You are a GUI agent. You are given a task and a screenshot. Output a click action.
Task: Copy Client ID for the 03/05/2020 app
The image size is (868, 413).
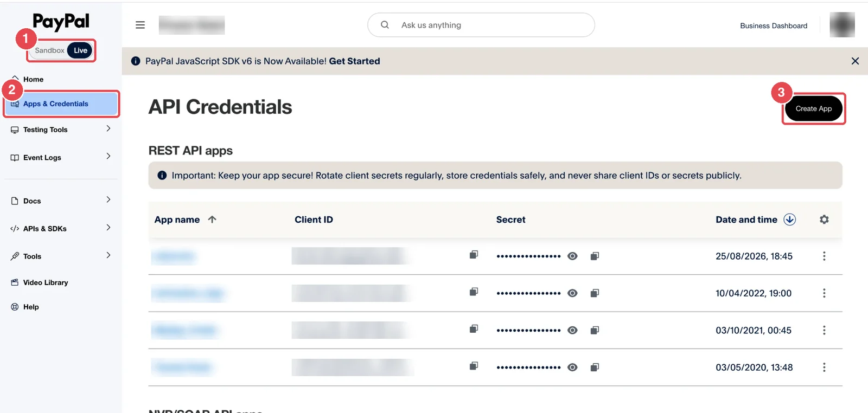[474, 366]
